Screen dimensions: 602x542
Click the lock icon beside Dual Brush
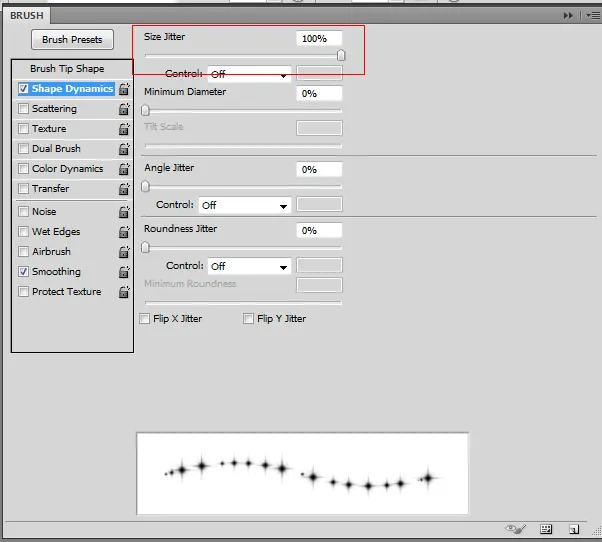[x=124, y=149]
